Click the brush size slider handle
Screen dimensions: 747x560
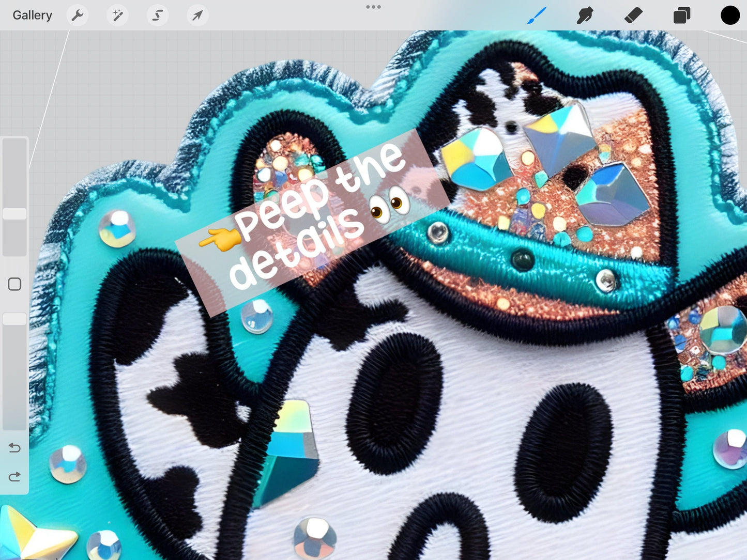pyautogui.click(x=14, y=214)
